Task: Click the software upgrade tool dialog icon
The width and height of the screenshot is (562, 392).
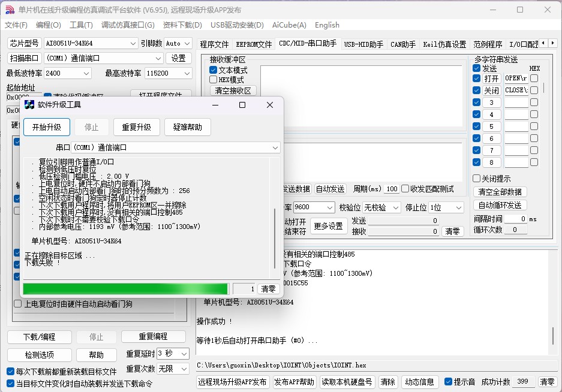Action: tap(29, 105)
